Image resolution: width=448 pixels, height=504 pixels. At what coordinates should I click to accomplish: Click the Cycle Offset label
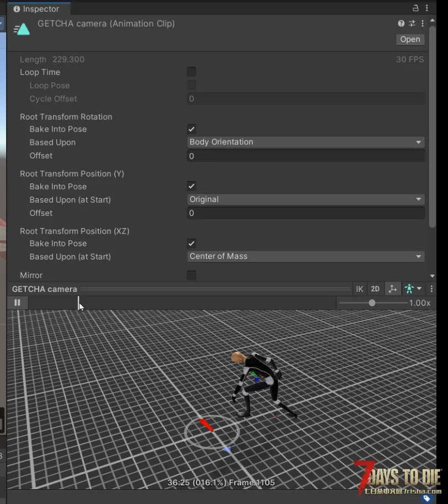[x=53, y=99]
